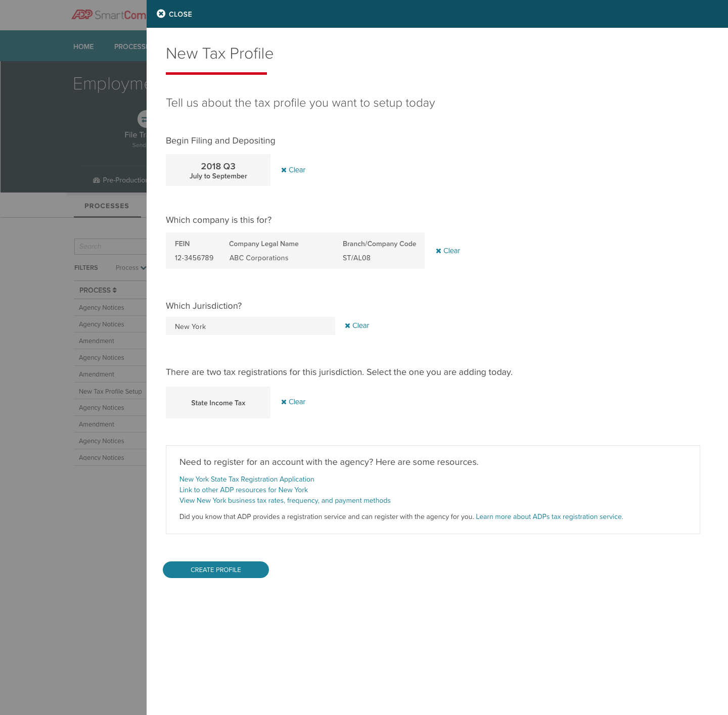
Task: Select the State Income Tax tile
Action: pos(218,402)
